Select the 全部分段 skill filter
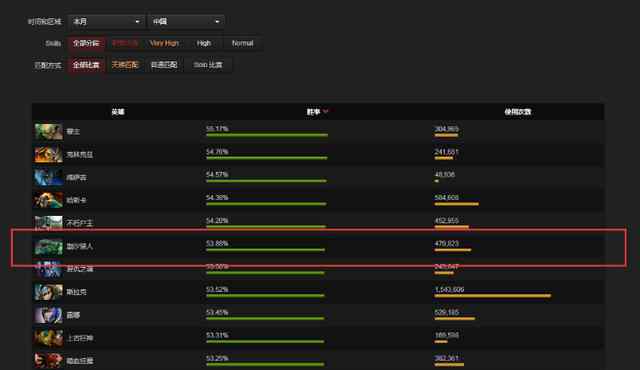 (86, 43)
